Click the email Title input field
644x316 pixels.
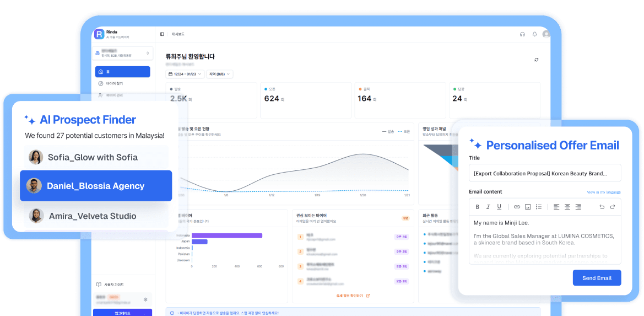(545, 173)
